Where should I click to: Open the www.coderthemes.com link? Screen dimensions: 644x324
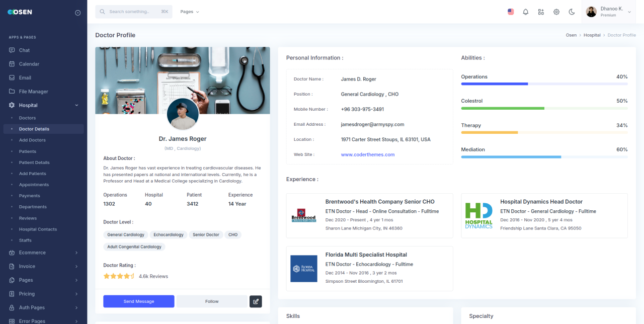pos(368,154)
